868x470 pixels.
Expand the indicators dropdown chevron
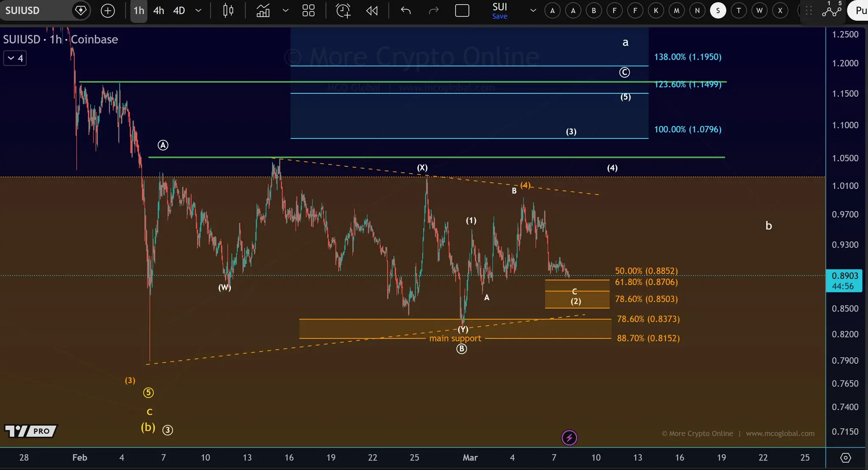285,11
